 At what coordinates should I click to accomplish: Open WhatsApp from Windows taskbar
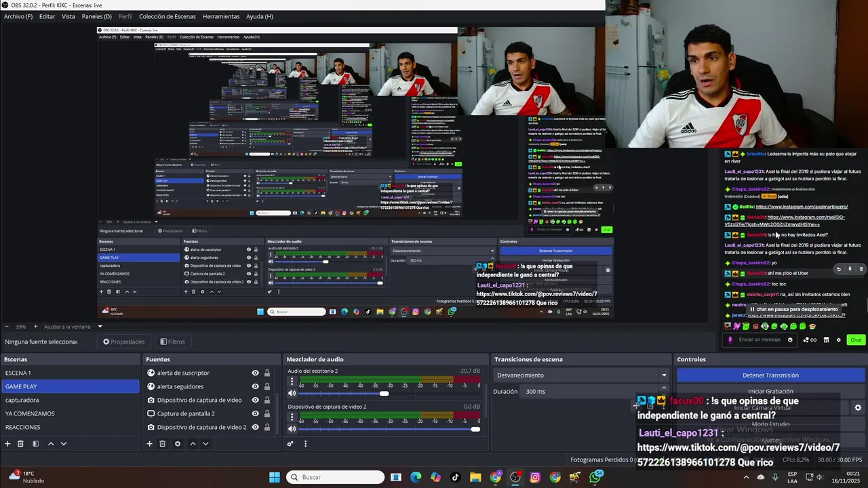pyautogui.click(x=595, y=477)
